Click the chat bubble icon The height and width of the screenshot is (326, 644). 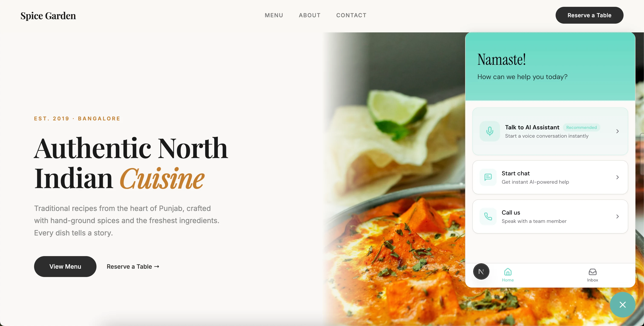point(488,177)
